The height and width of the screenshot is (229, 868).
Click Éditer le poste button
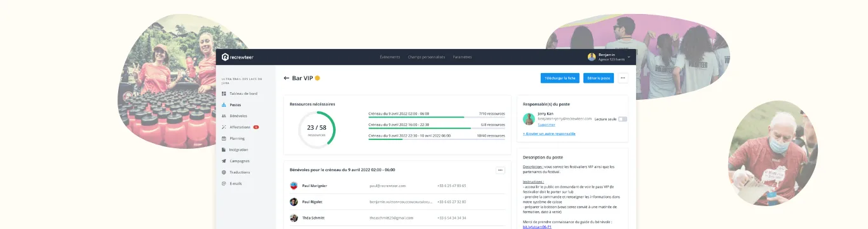click(x=599, y=78)
